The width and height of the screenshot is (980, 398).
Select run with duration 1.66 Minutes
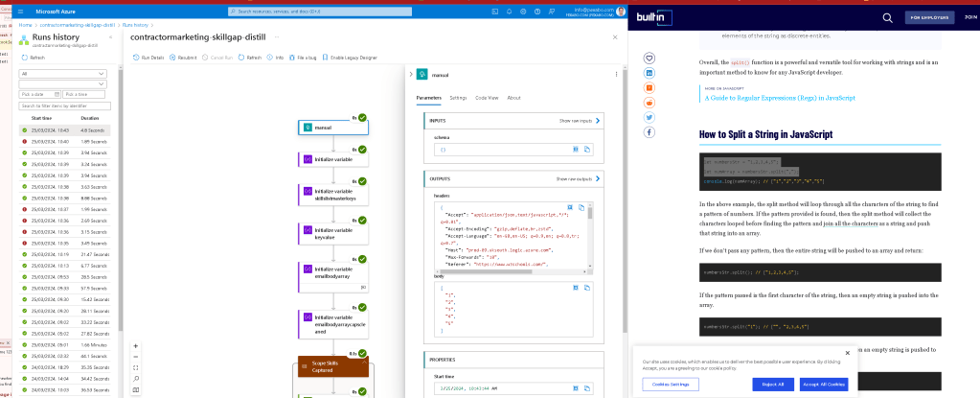[65, 345]
